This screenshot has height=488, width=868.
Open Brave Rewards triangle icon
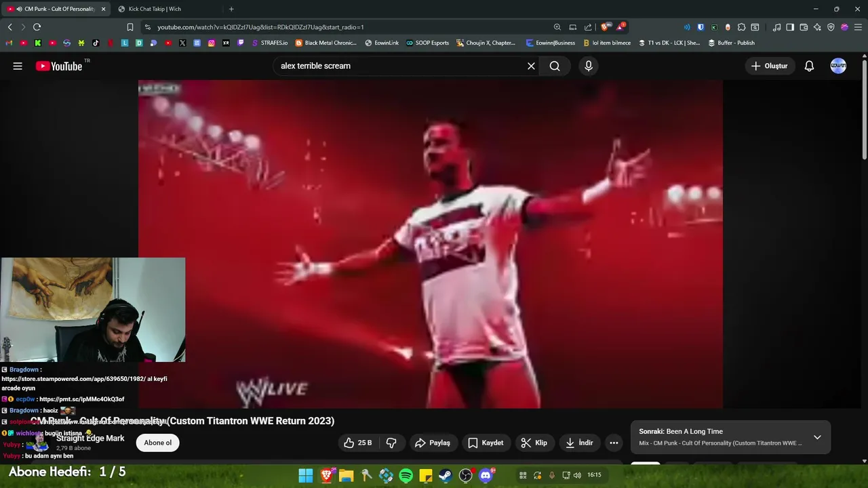[620, 27]
